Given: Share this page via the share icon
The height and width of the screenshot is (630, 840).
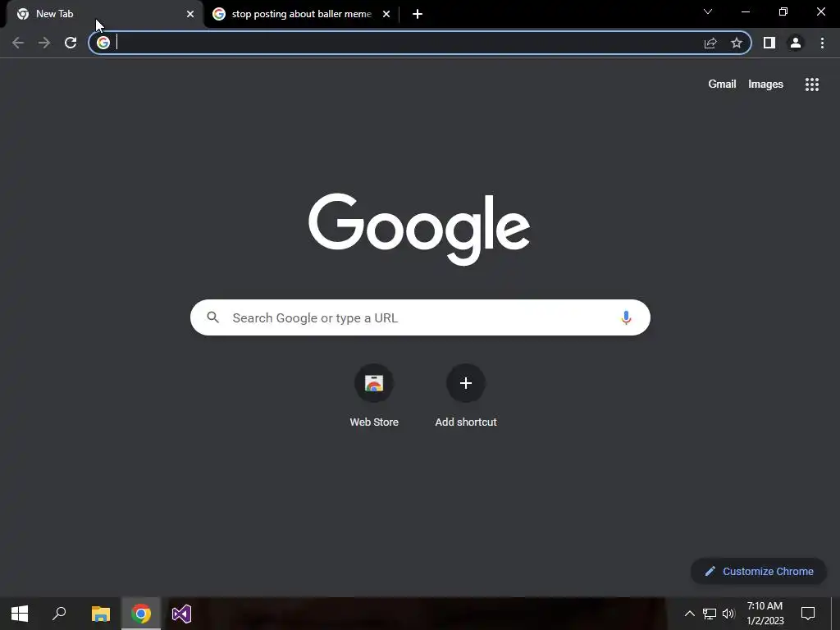Looking at the screenshot, I should pos(710,43).
